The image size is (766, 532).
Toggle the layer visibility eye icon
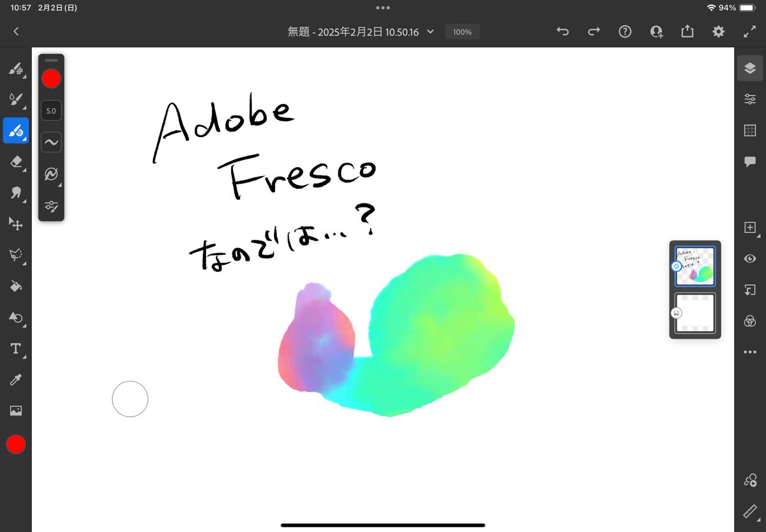tap(749, 258)
